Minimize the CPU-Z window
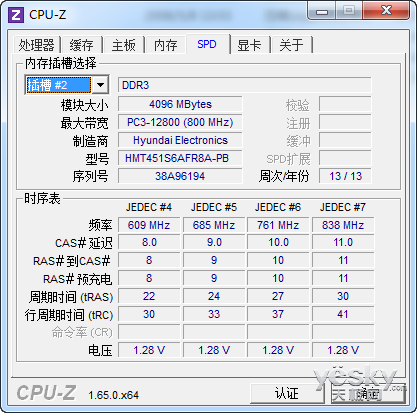Screen dimensions: 417x413 pyautogui.click(x=322, y=12)
